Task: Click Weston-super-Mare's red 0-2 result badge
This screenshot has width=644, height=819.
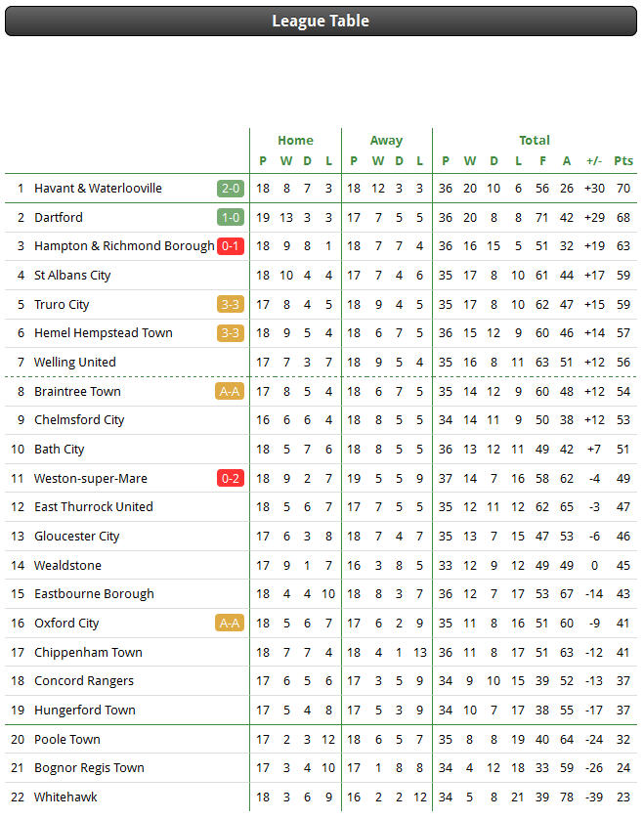Action: point(231,478)
